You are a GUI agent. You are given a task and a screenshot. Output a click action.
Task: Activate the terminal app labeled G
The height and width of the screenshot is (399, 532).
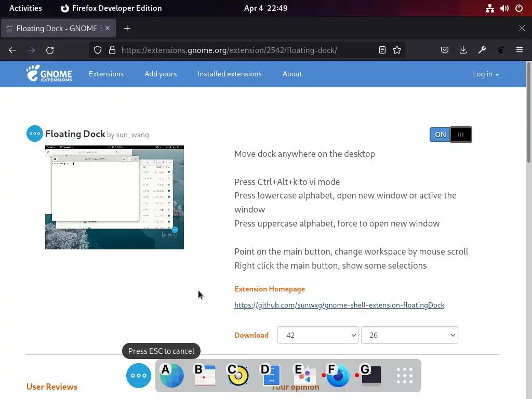(371, 376)
